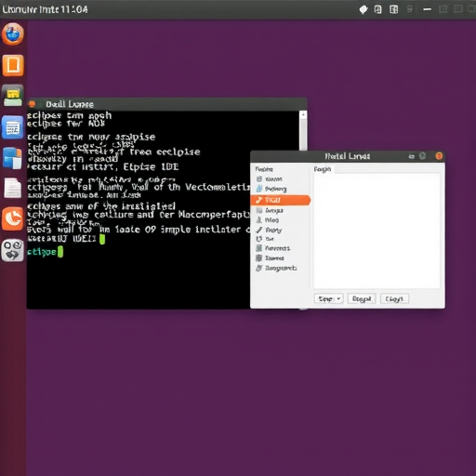Image resolution: width=476 pixels, height=476 pixels.
Task: Click the music note icon in highlighted row
Action: click(258, 200)
